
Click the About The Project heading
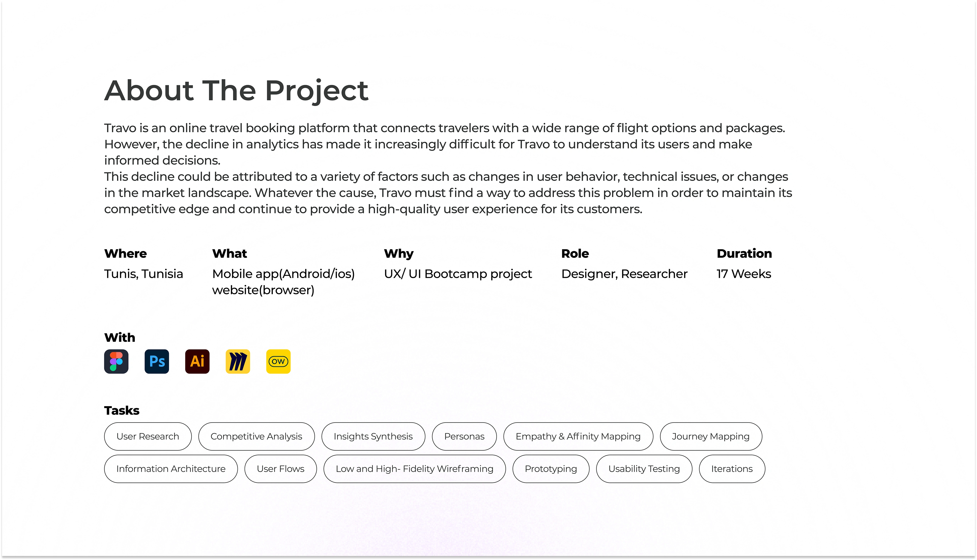pyautogui.click(x=236, y=91)
